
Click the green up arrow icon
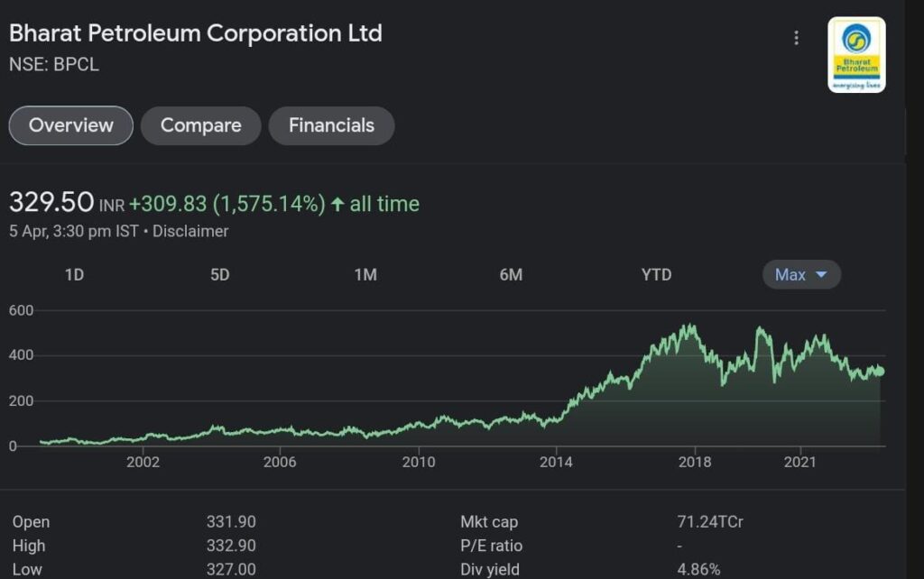(x=337, y=204)
